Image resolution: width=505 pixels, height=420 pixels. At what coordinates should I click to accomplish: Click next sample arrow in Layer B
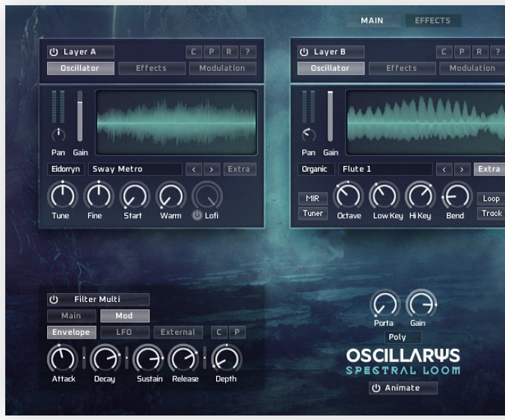(462, 170)
